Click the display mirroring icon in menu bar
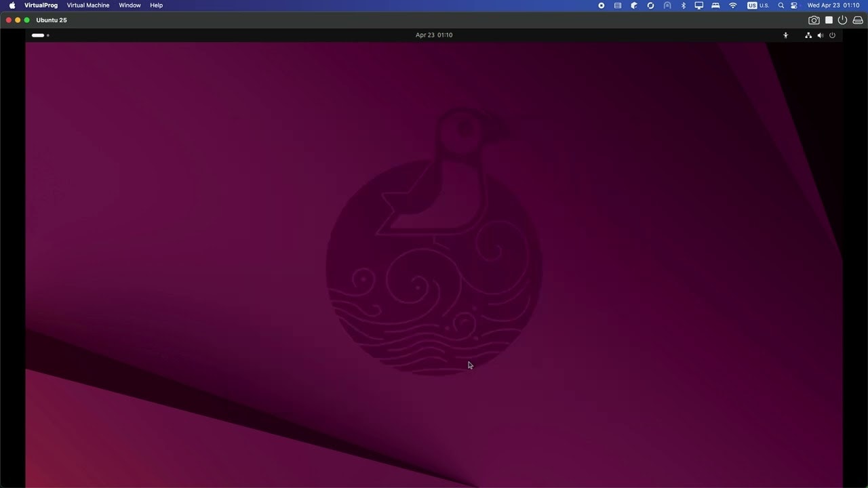868x488 pixels. pos(699,5)
